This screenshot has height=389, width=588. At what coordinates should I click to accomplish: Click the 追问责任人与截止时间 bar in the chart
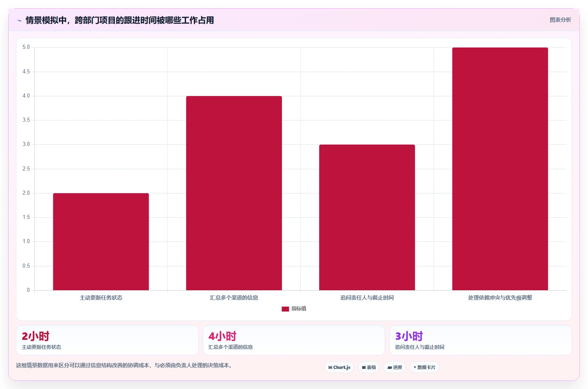367,217
